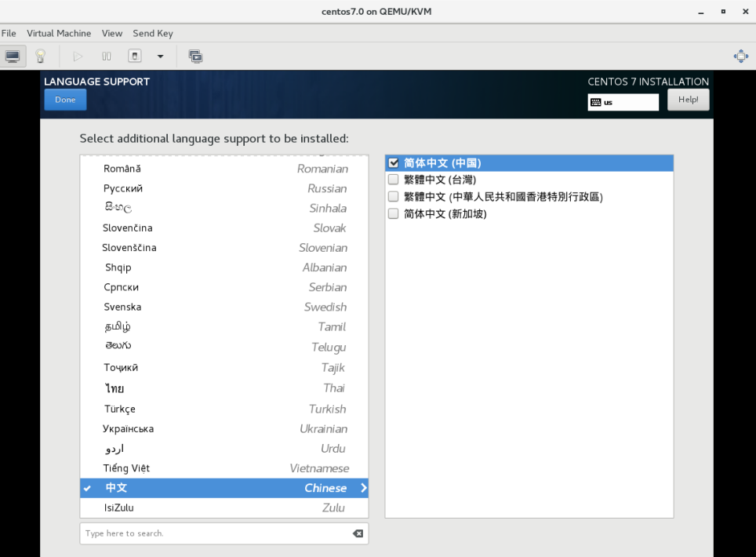Select the Chinese 中文 language row

pyautogui.click(x=224, y=488)
